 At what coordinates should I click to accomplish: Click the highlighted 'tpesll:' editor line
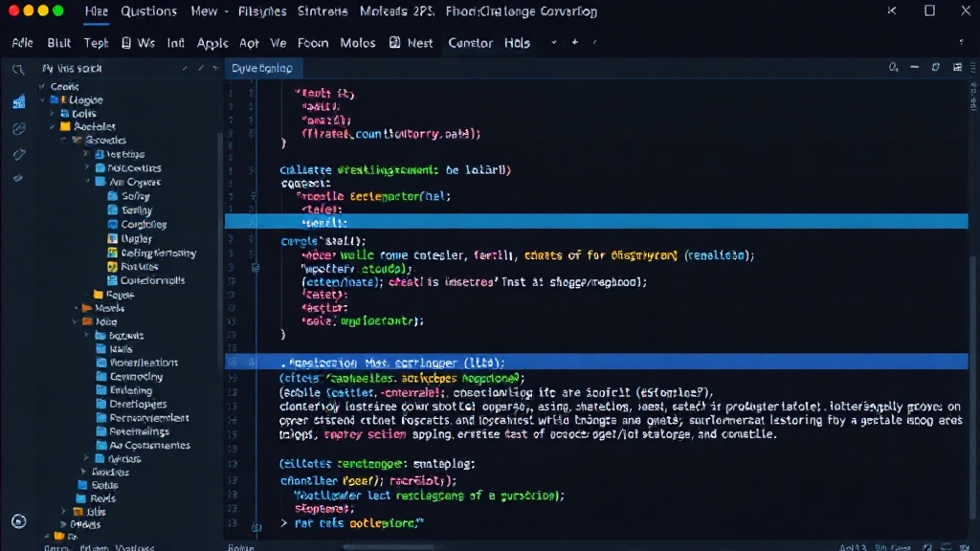point(596,222)
